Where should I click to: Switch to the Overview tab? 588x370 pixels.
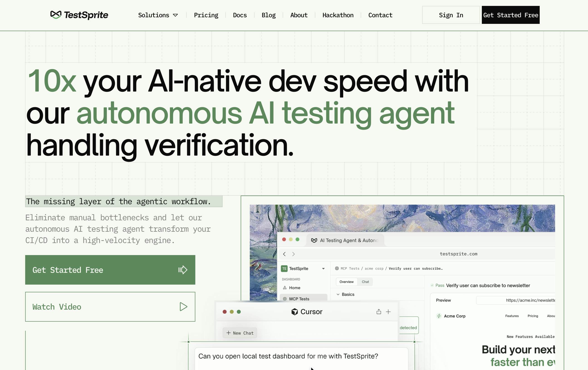346,282
